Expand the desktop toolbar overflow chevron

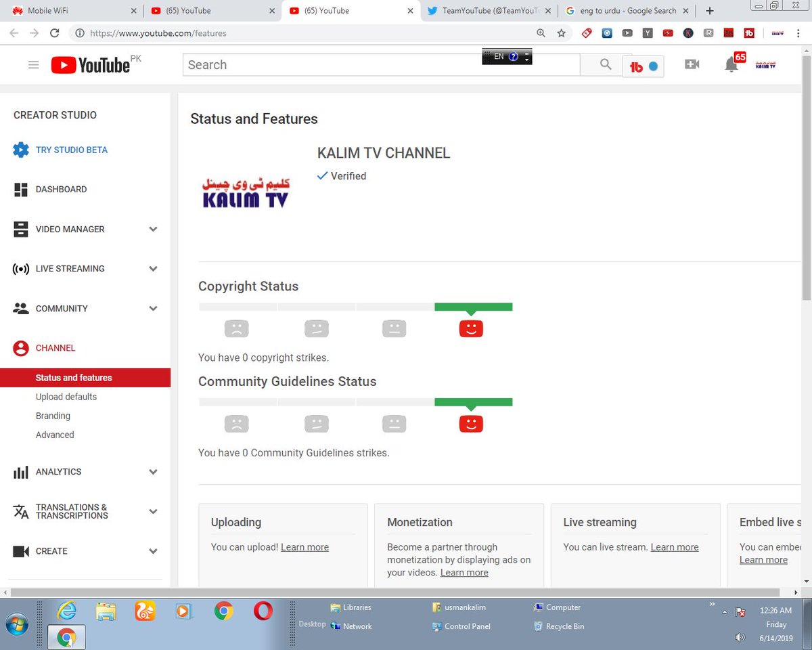click(712, 604)
